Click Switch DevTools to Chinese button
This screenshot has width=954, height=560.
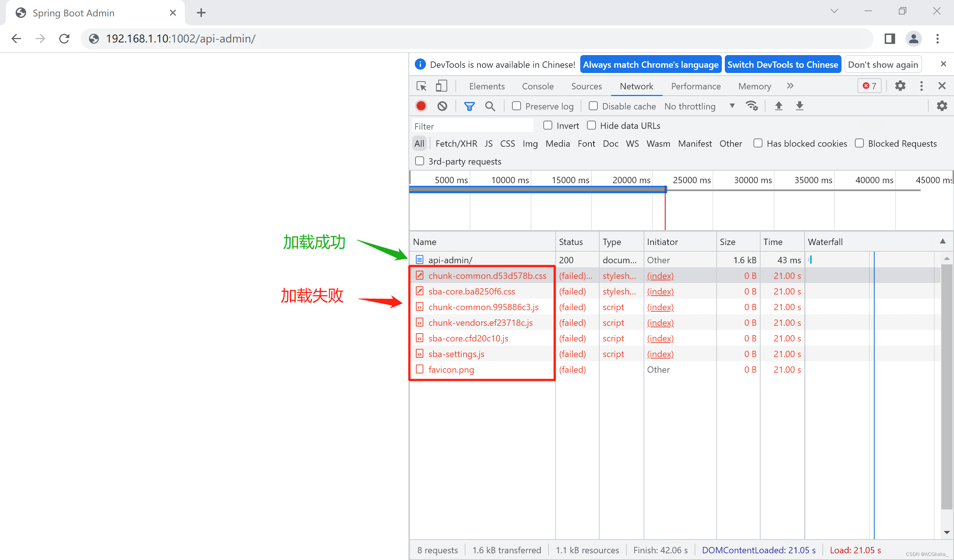pos(783,64)
